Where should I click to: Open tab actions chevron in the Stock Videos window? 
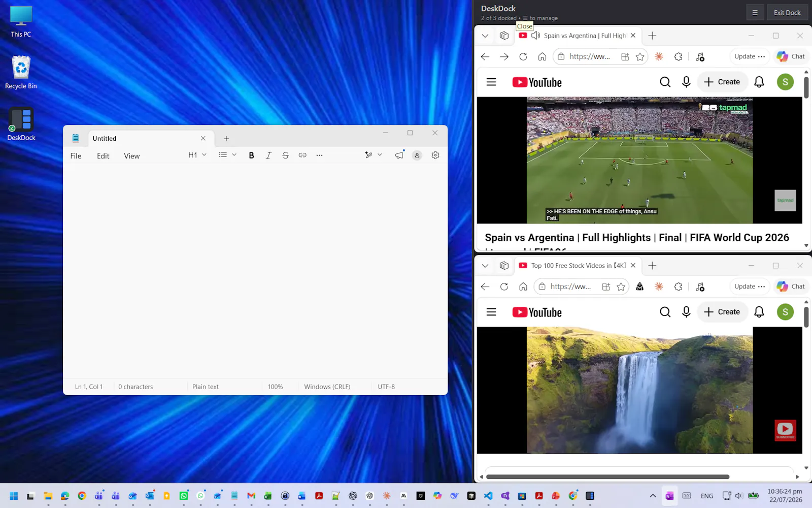pyautogui.click(x=485, y=266)
